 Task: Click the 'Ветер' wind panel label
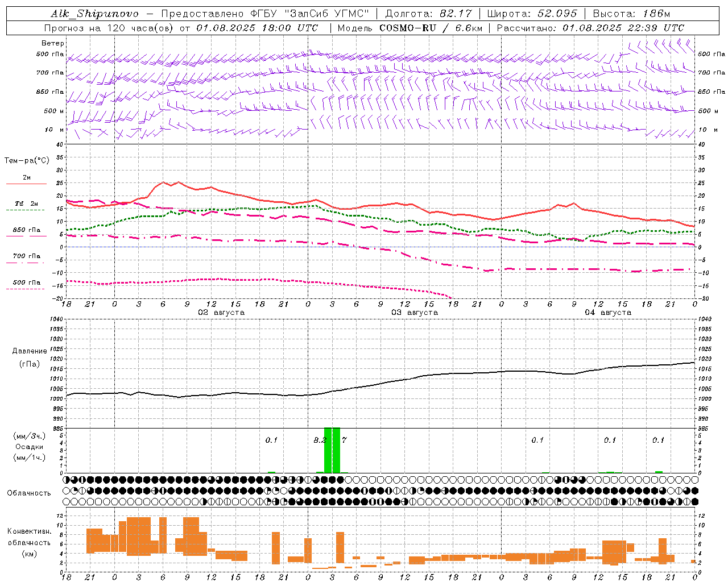click(53, 43)
